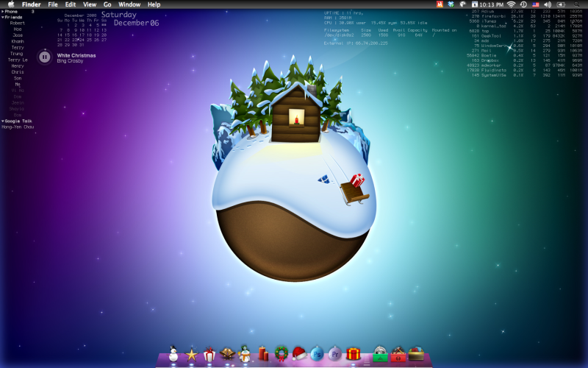The width and height of the screenshot is (588, 368).
Task: Open the Edit menu
Action: pos(71,4)
